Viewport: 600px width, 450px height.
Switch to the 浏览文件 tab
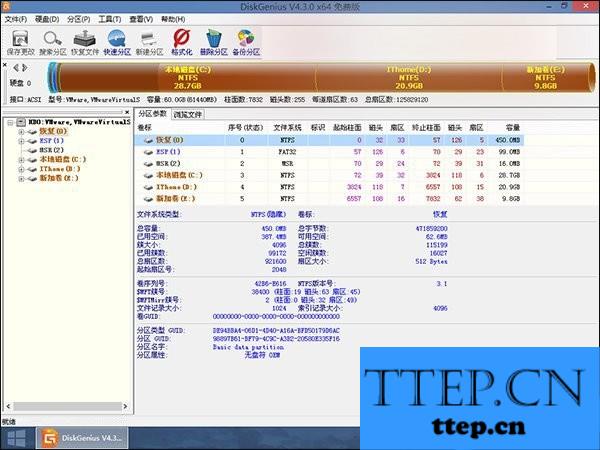[188, 114]
